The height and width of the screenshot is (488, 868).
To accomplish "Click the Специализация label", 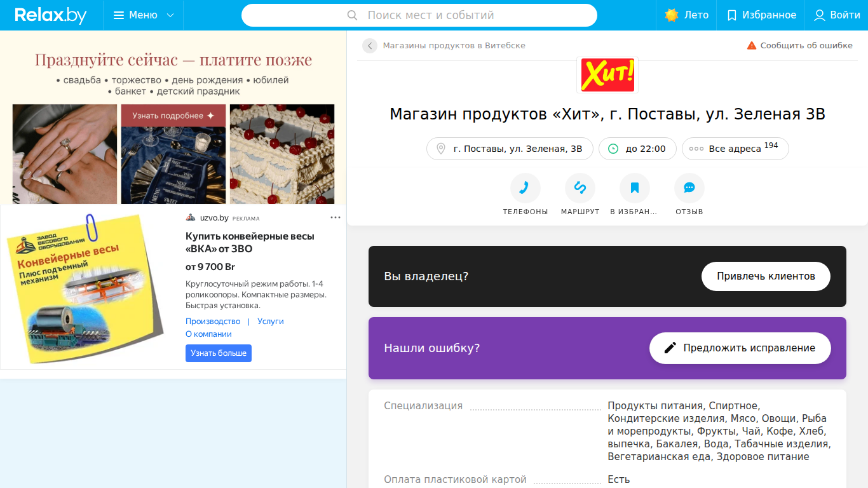I will pyautogui.click(x=423, y=406).
